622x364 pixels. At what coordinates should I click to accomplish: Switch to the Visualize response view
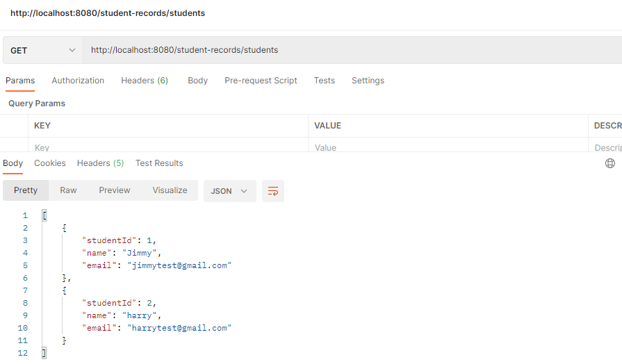point(170,190)
